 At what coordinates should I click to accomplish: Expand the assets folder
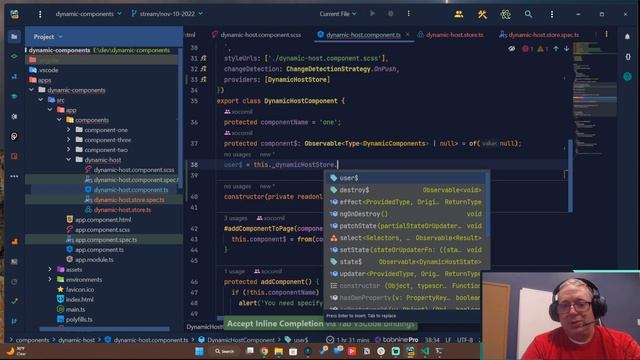pos(50,269)
